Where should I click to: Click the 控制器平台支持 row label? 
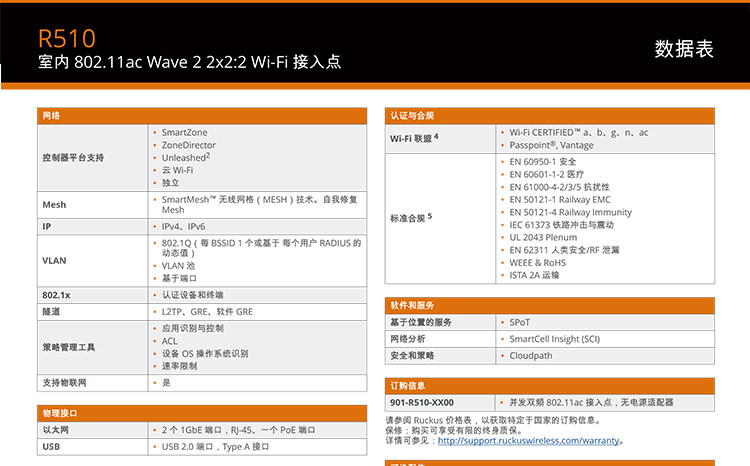73,157
